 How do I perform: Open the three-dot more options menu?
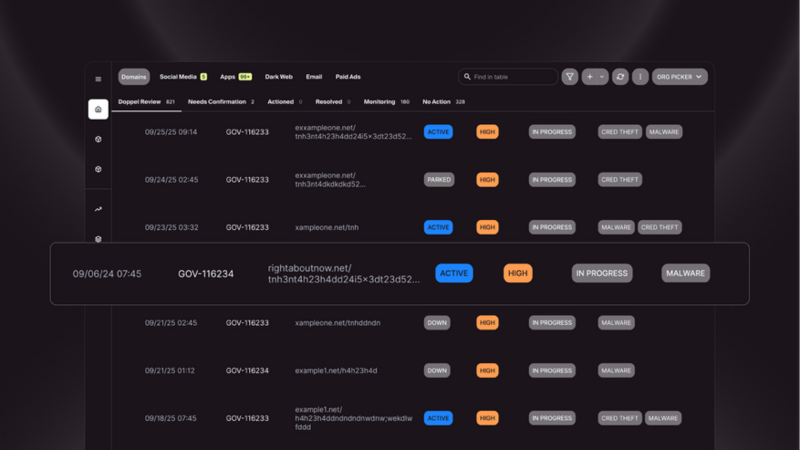click(x=640, y=77)
